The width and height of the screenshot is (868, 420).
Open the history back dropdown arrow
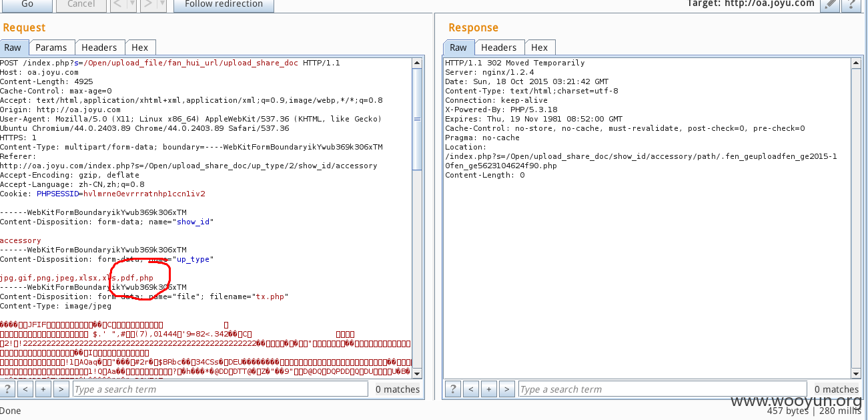click(131, 4)
